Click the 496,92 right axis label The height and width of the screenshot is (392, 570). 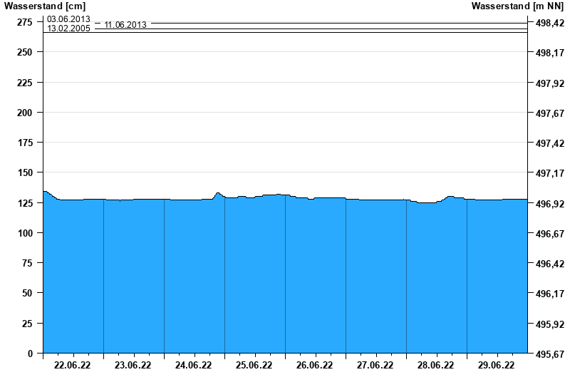tap(549, 205)
